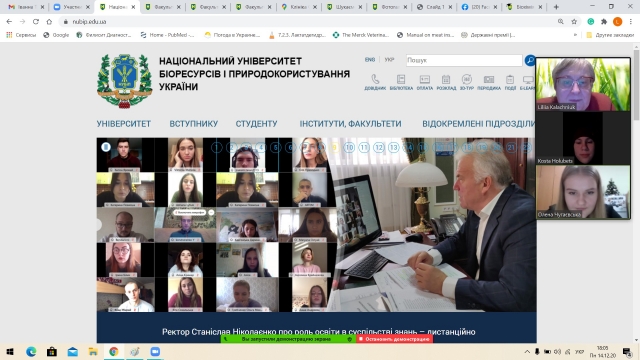Switch site language to ENG
Viewport: 640px width, 360px height.
click(370, 60)
